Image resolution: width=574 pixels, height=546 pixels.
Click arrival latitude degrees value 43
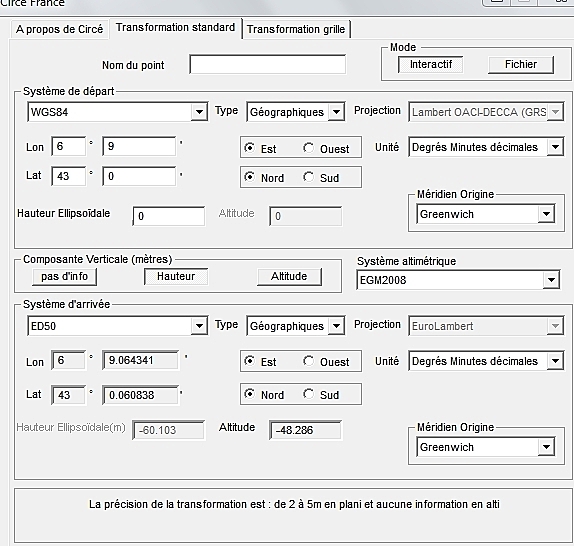pyautogui.click(x=68, y=395)
